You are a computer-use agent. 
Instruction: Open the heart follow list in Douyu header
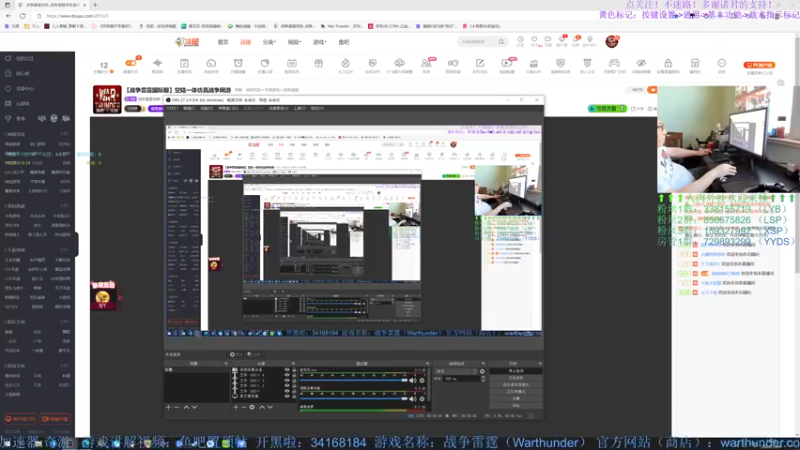(534, 39)
